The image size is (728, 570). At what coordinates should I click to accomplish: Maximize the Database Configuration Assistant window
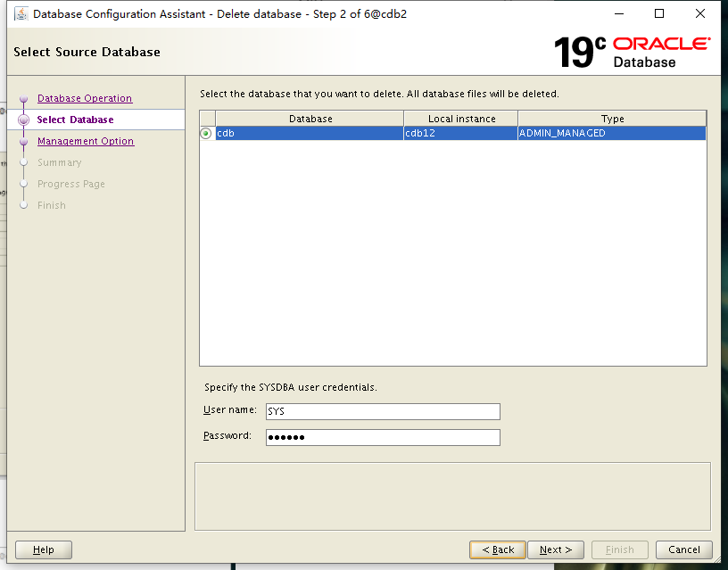658,14
